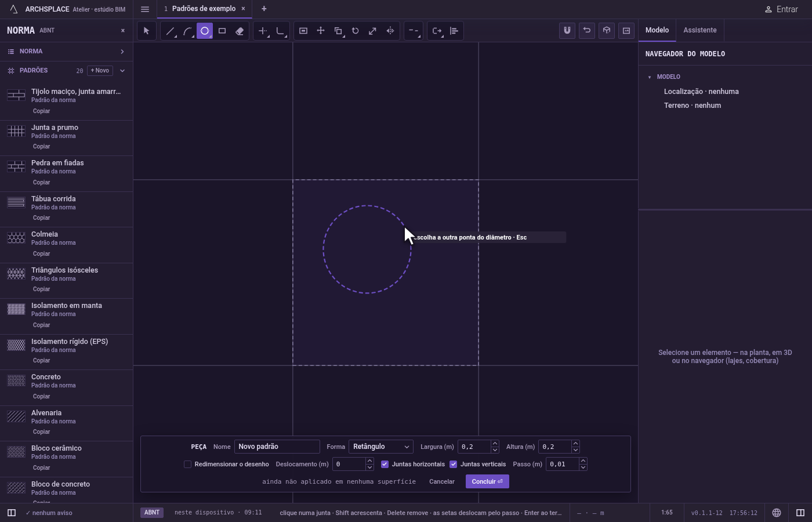Activate the Copy/duplicate tool
Viewport: 812px width, 522px height.
point(338,31)
